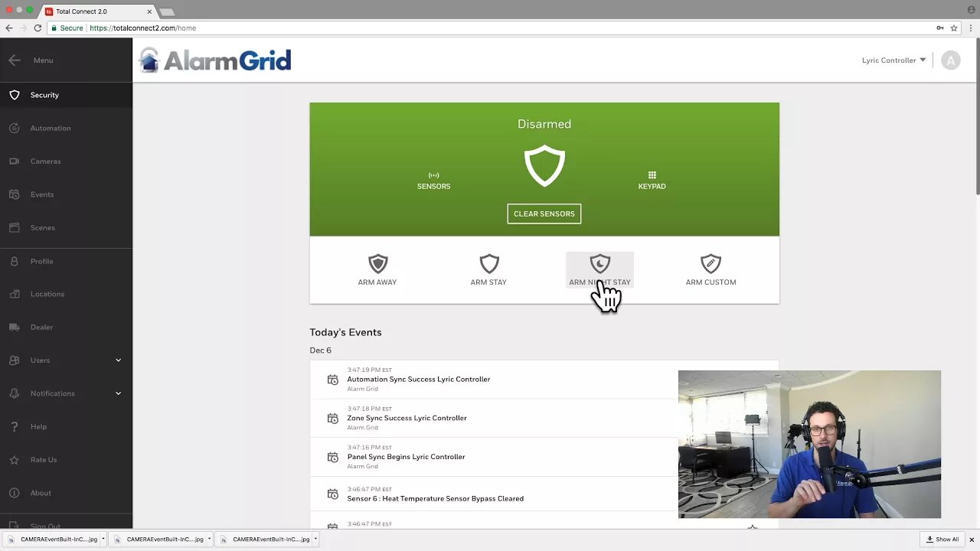Click the Arm Stay shield icon
This screenshot has width=980, height=551.
pyautogui.click(x=488, y=264)
